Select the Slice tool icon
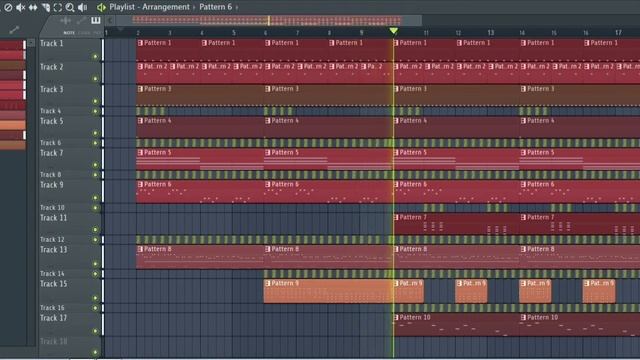Image resolution: width=640 pixels, height=360 pixels. [x=46, y=7]
